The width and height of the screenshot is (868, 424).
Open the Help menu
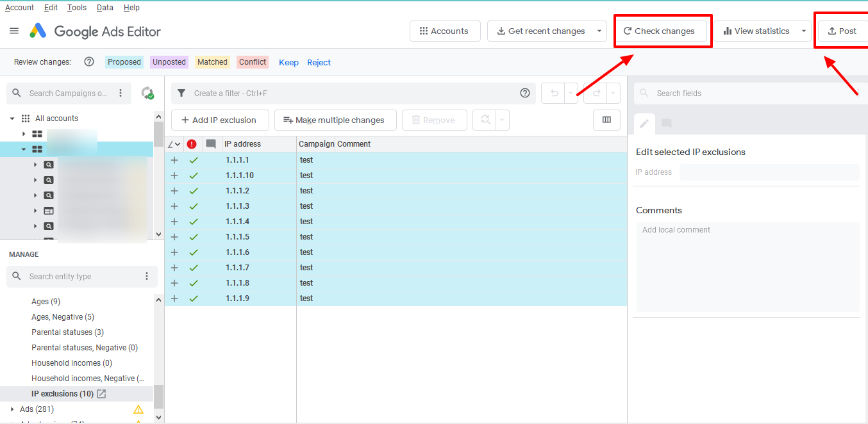click(131, 8)
